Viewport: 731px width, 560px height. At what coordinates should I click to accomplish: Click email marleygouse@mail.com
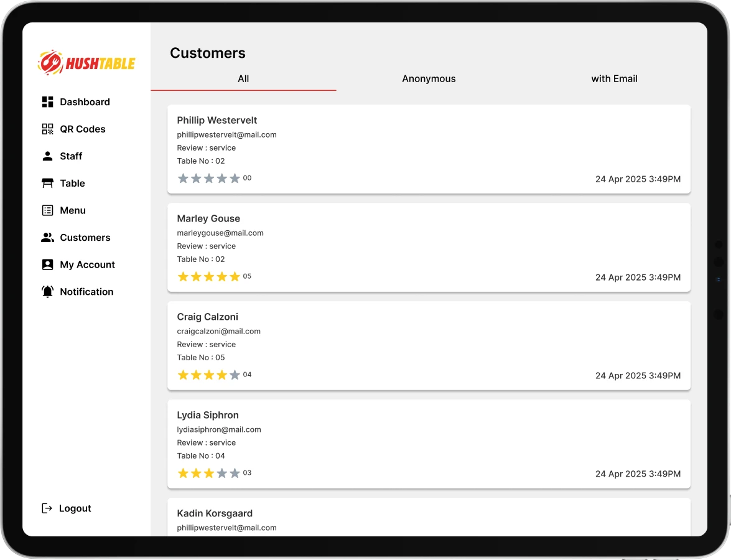(220, 233)
